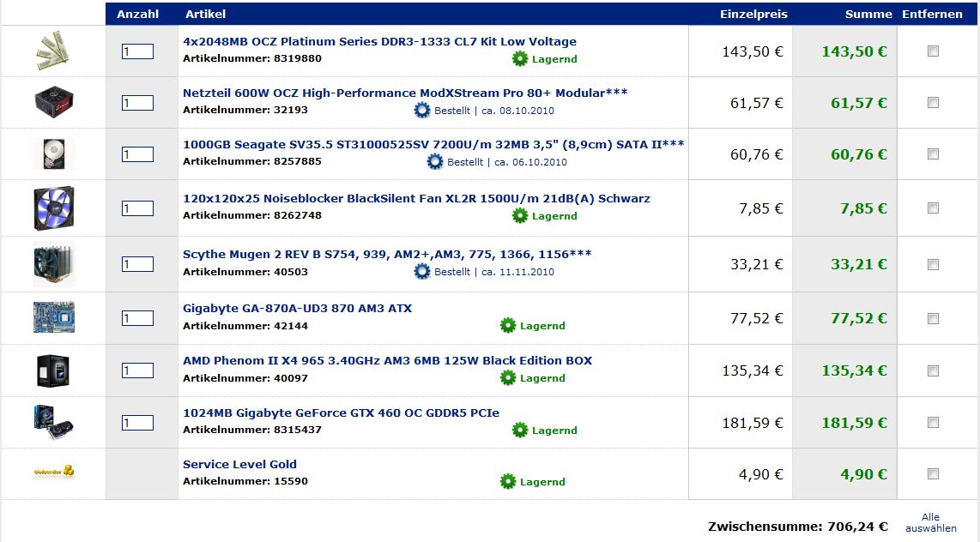Click the Gigabyte motherboard thumbnail

point(54,317)
